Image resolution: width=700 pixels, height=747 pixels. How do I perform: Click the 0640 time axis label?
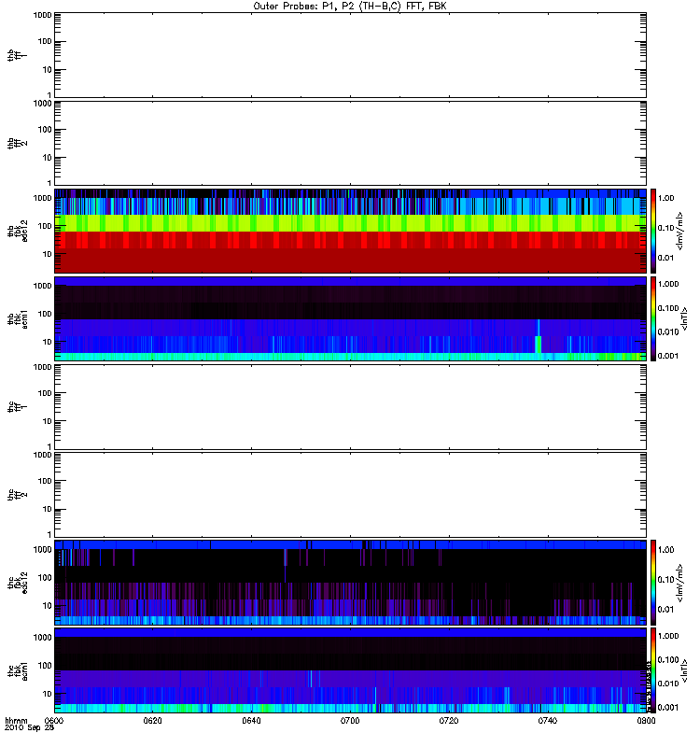[251, 721]
